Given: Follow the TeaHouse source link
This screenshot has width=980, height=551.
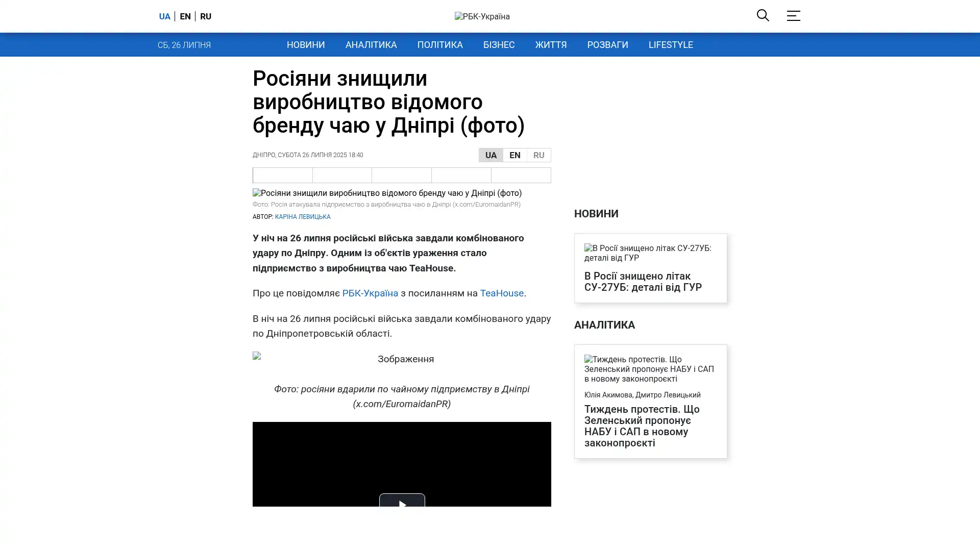Looking at the screenshot, I should pyautogui.click(x=501, y=293).
